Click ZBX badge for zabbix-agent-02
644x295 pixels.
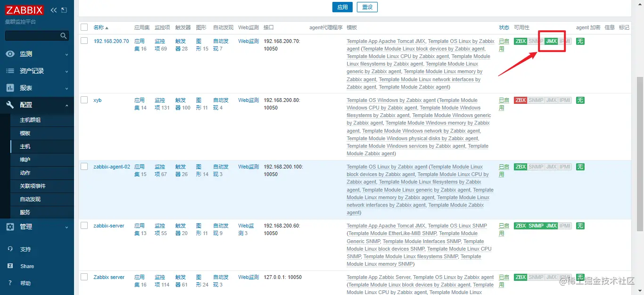coord(520,167)
